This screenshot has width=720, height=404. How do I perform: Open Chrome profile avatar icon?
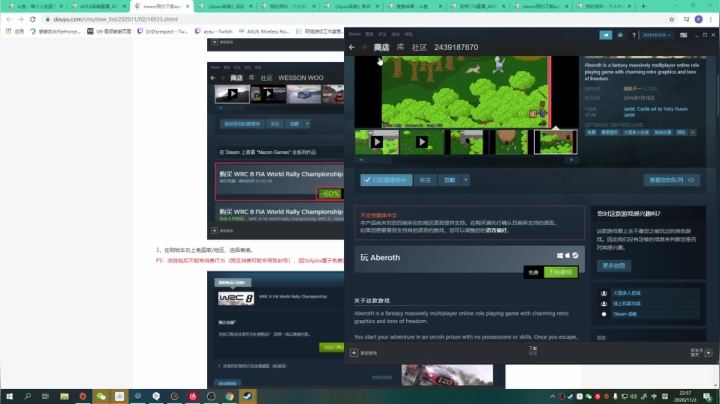pos(698,19)
